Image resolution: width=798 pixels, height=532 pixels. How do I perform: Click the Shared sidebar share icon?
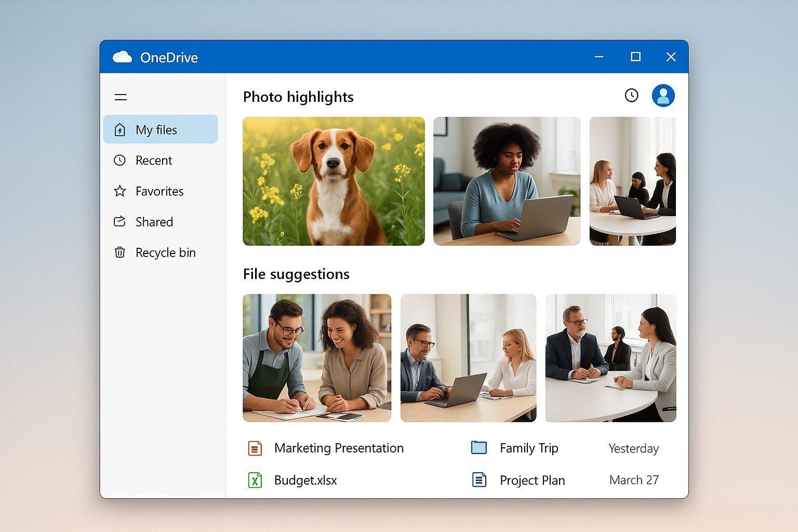pyautogui.click(x=120, y=222)
